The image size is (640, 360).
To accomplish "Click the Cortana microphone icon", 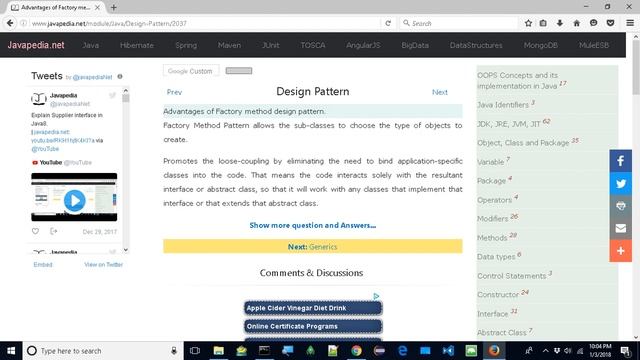I will [174, 351].
